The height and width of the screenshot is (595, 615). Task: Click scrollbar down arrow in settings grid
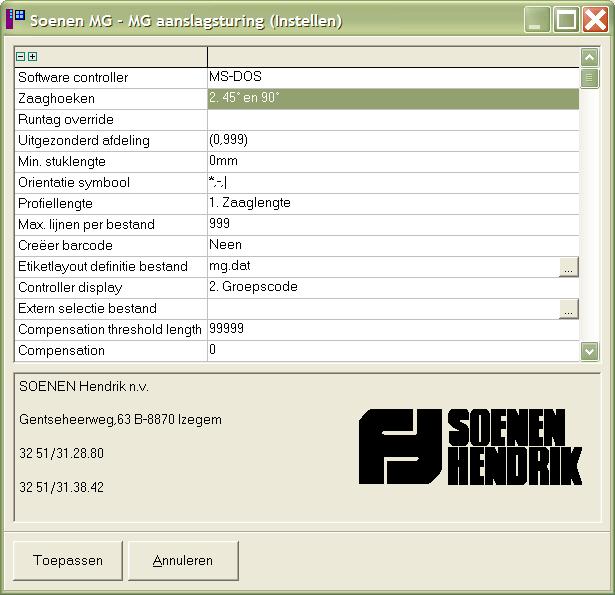coord(590,351)
